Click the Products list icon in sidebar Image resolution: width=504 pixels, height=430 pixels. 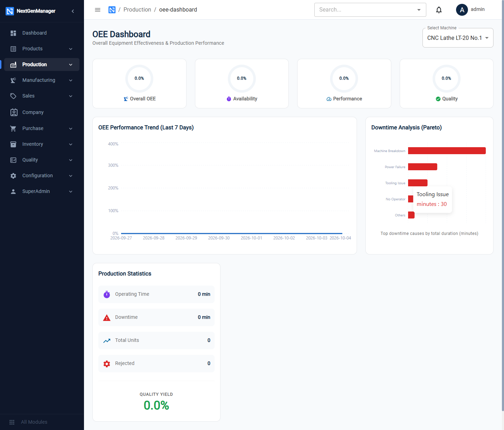pyautogui.click(x=13, y=49)
